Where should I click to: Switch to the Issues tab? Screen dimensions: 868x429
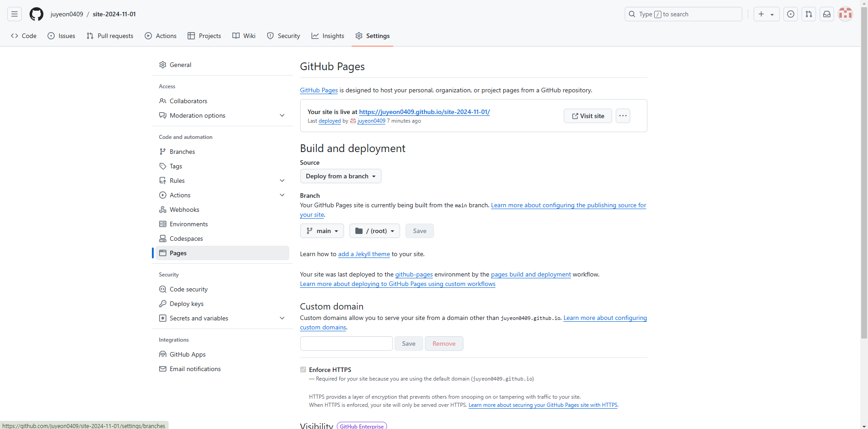point(61,36)
